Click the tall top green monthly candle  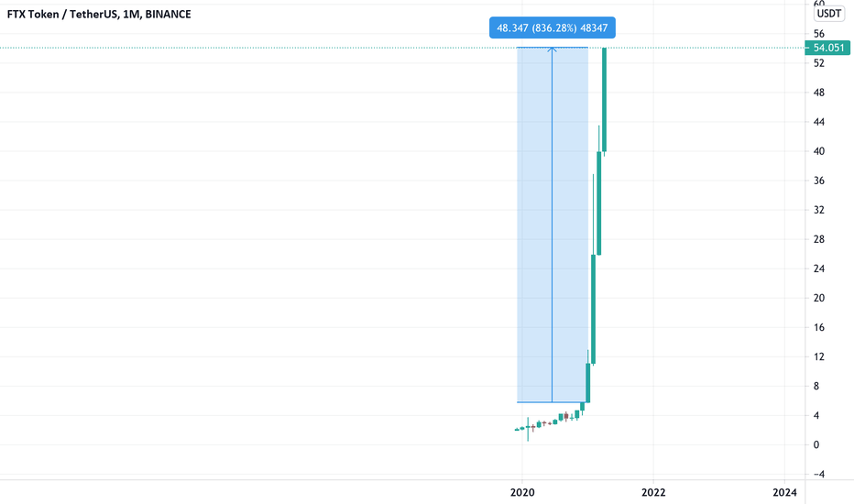tap(605, 100)
